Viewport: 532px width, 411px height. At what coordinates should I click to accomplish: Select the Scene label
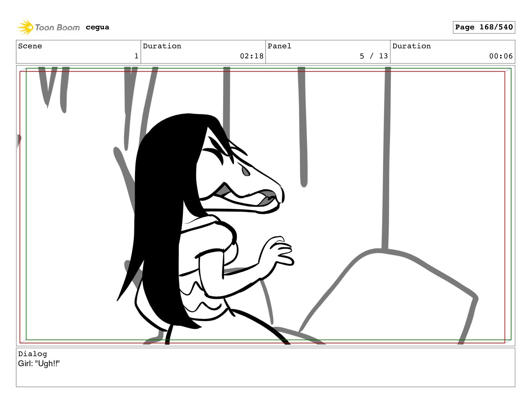pyautogui.click(x=30, y=46)
